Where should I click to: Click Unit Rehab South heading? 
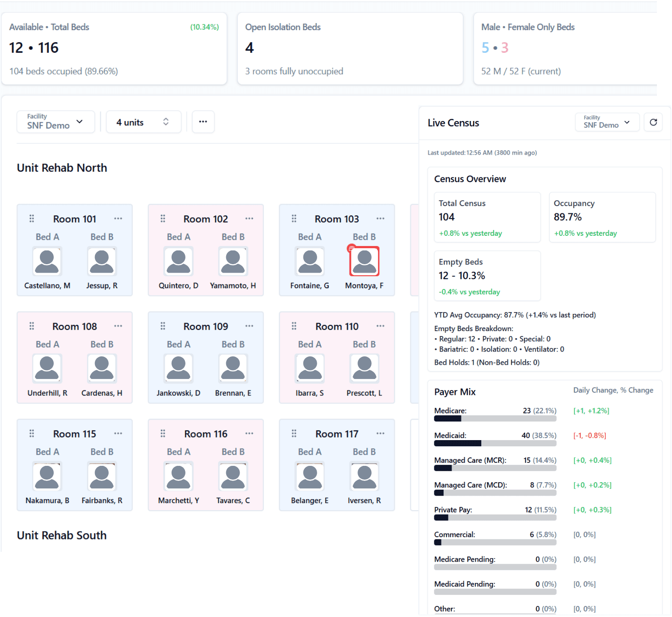point(62,535)
